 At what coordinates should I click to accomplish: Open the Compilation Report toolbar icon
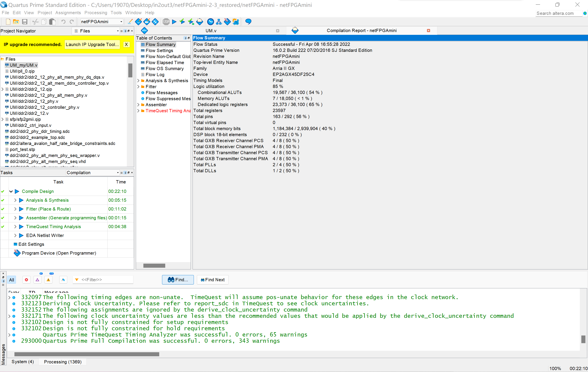click(x=199, y=22)
